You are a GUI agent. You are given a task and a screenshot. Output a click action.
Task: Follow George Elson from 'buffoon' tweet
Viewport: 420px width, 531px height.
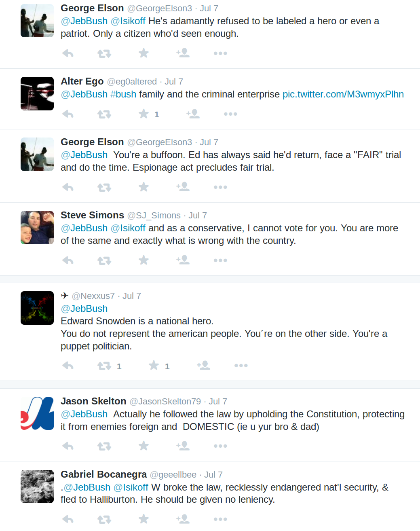pyautogui.click(x=183, y=187)
